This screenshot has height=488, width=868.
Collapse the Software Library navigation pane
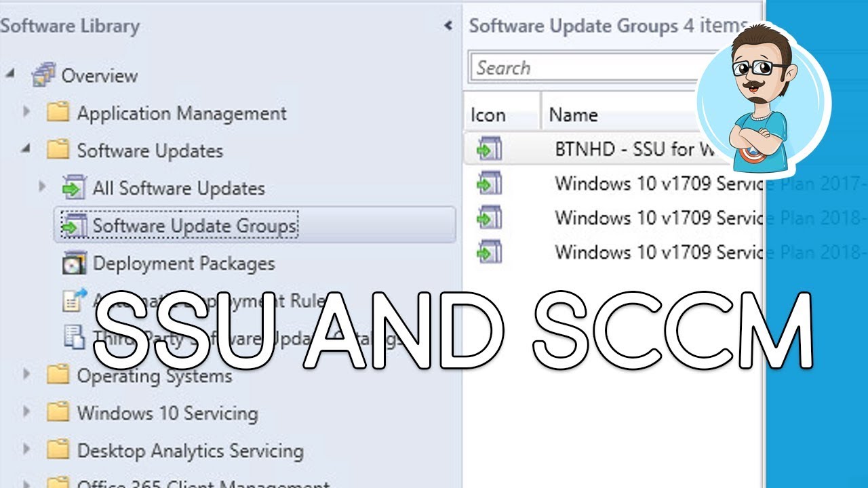448,26
